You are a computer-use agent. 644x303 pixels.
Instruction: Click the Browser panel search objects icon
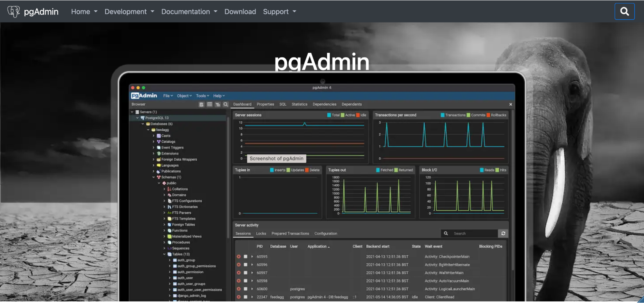[x=226, y=104]
